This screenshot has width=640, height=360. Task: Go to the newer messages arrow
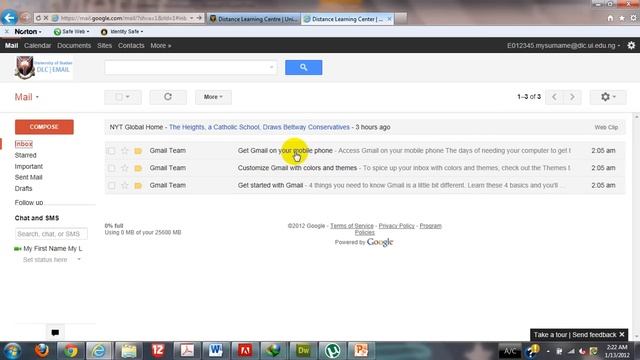[554, 97]
